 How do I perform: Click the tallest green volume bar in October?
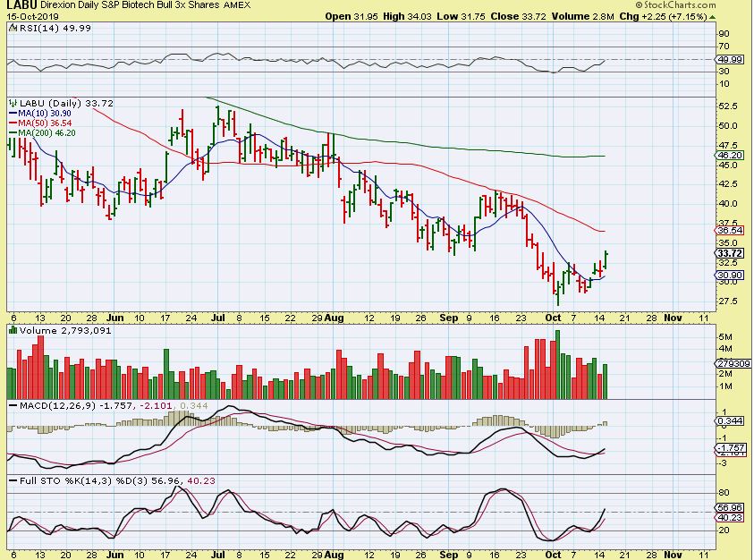click(558, 365)
